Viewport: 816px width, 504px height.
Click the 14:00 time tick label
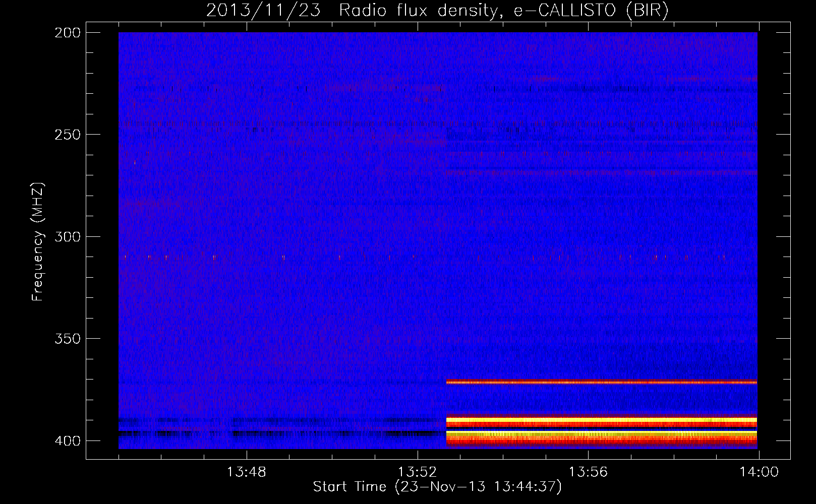[759, 472]
